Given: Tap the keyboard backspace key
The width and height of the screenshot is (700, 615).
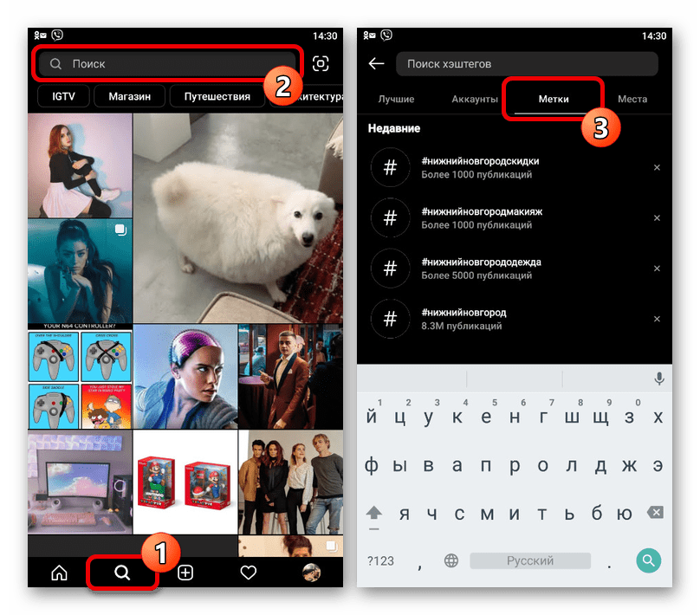Looking at the screenshot, I should tap(655, 512).
